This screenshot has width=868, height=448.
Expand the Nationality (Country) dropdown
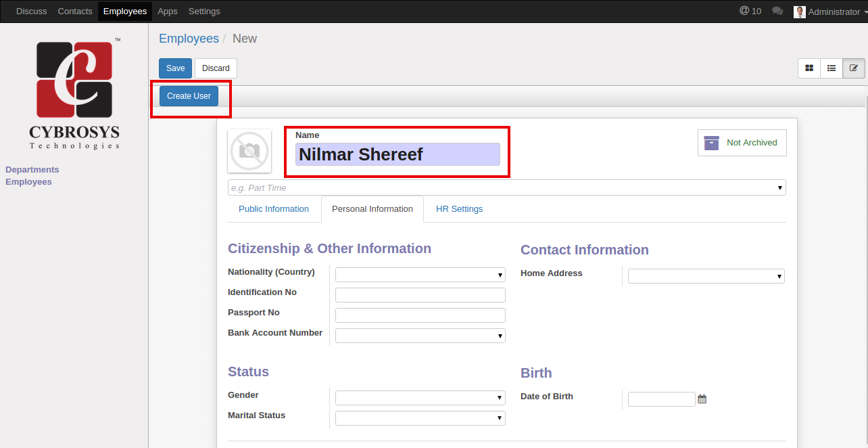click(420, 275)
